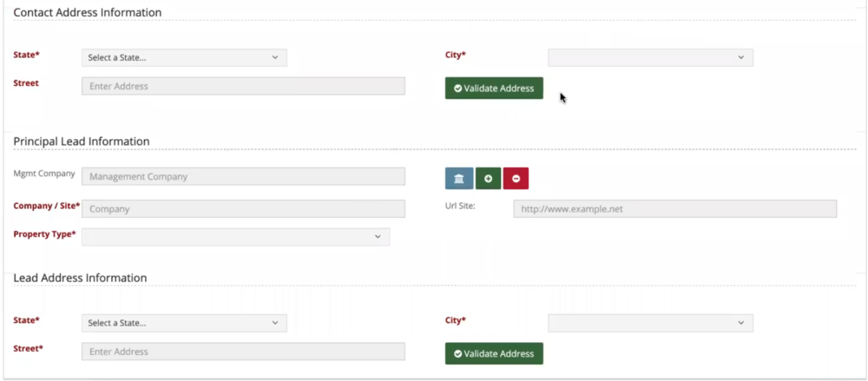This screenshot has width=868, height=381.
Task: Select the Company / Site input field
Action: click(243, 209)
